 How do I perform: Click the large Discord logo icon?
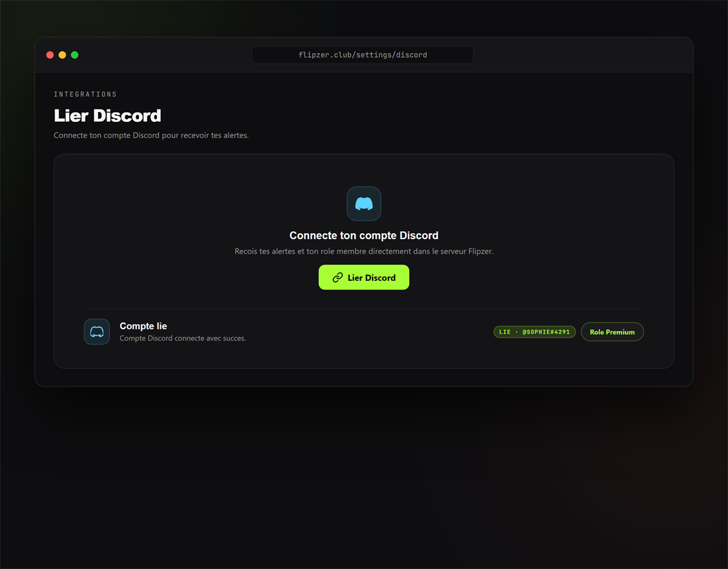pyautogui.click(x=363, y=203)
